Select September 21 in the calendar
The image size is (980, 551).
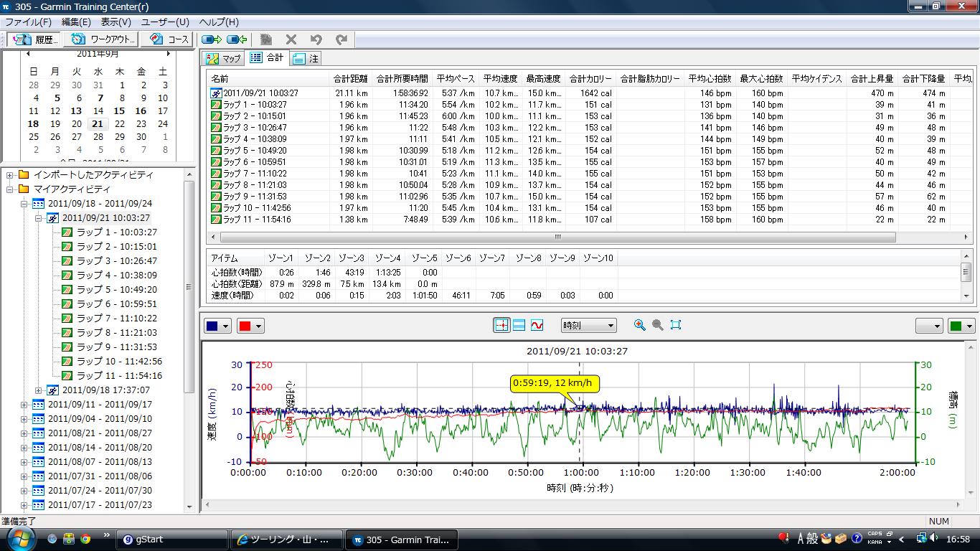tap(98, 123)
